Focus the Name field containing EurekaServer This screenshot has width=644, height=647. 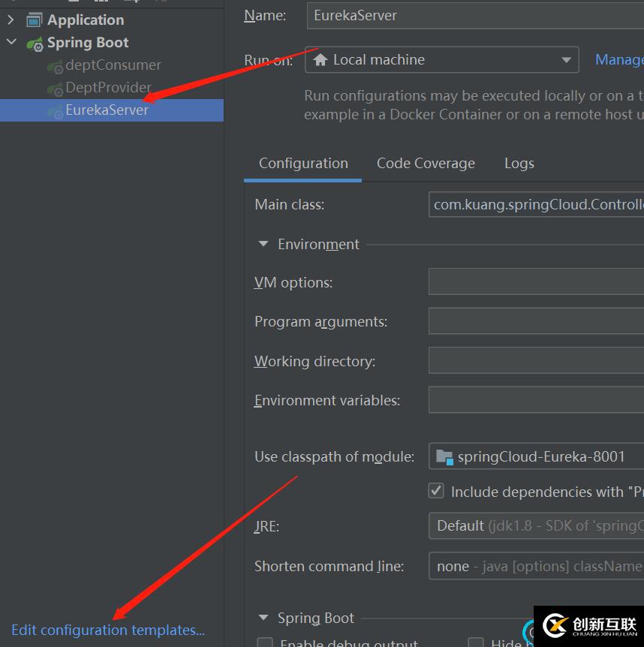click(x=475, y=16)
